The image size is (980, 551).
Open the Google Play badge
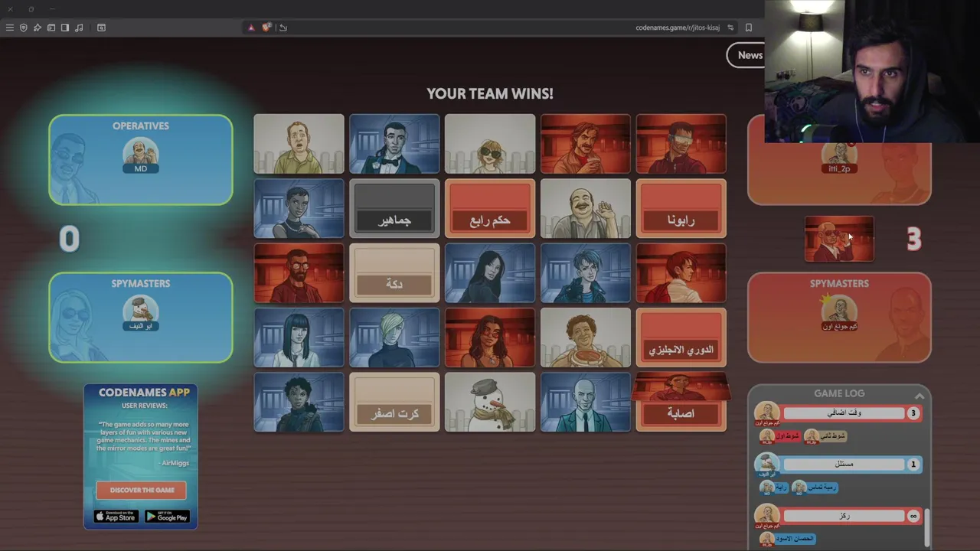click(x=167, y=517)
